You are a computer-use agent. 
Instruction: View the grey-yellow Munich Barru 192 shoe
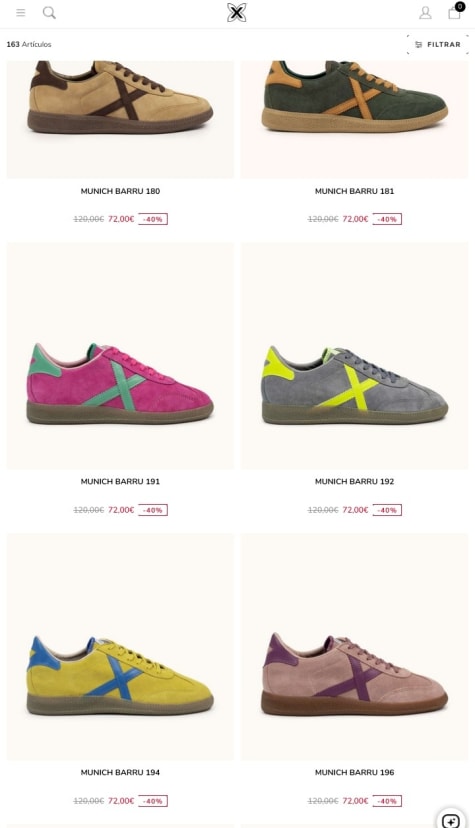[355, 356]
